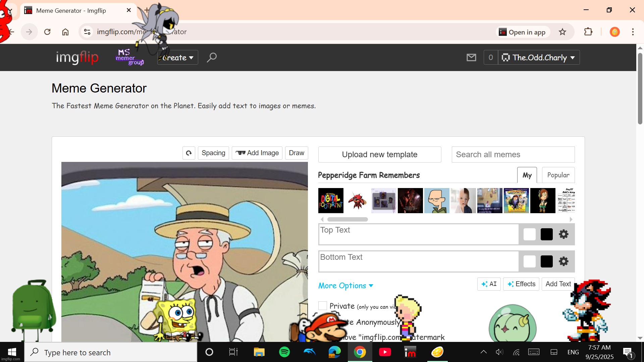Expand the Create dropdown menu
644x362 pixels.
coord(178,57)
